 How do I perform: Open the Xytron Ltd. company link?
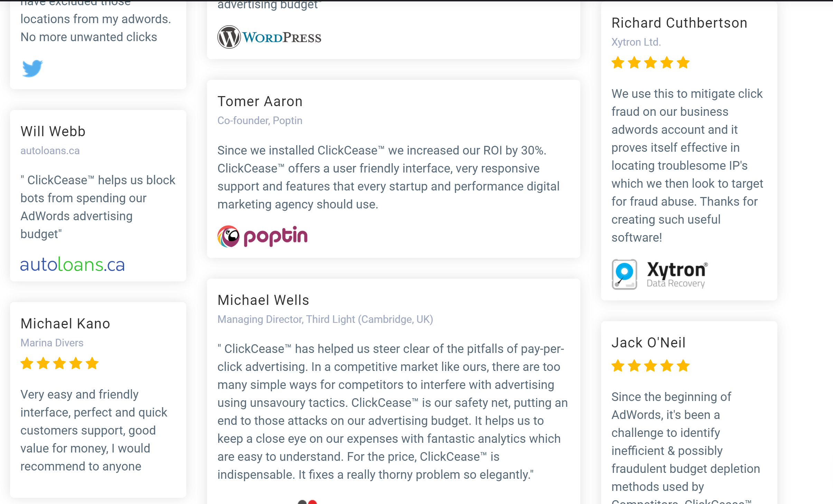point(636,42)
